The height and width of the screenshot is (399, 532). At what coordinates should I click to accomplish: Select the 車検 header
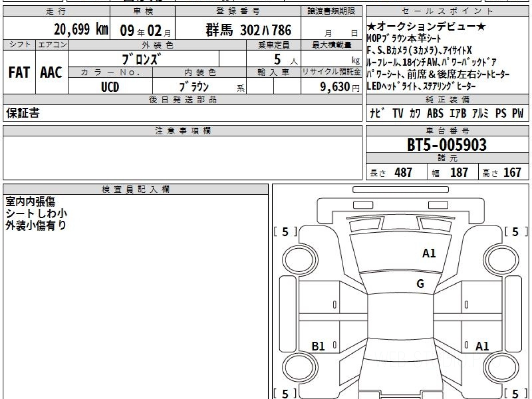click(142, 12)
